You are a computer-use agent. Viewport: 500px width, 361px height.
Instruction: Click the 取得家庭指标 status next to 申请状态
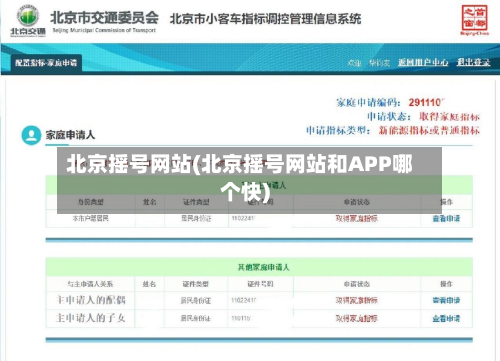tap(449, 117)
